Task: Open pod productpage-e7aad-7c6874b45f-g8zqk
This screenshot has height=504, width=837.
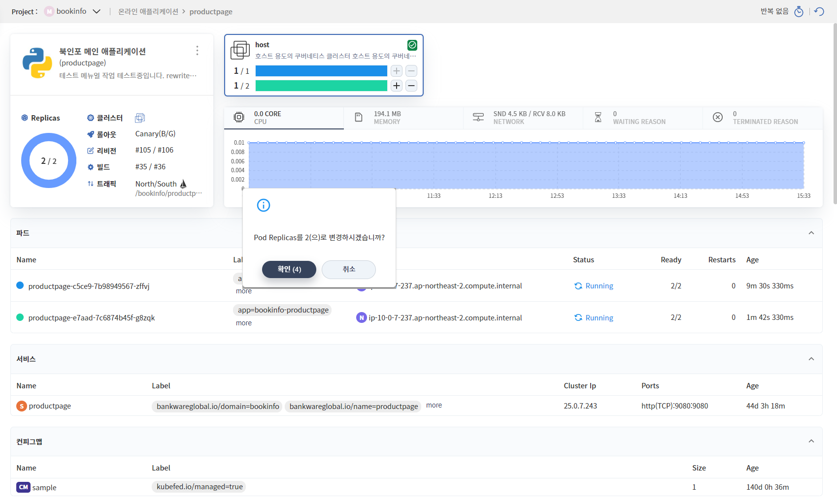Action: [92, 318]
